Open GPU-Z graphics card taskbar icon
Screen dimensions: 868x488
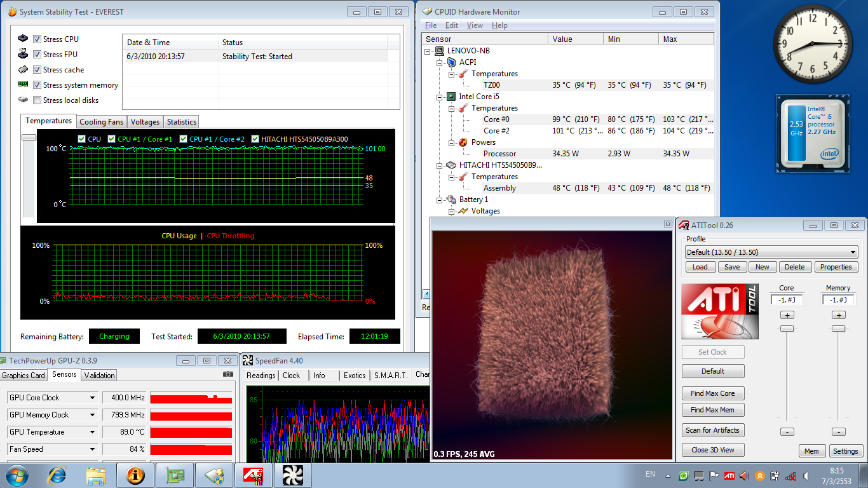pyautogui.click(x=174, y=475)
